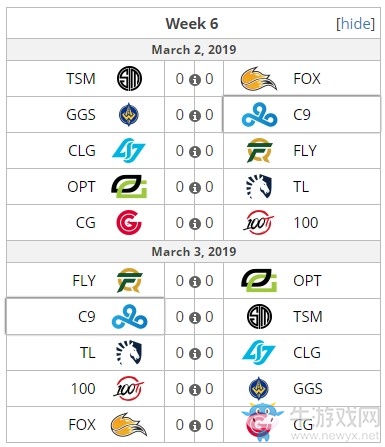Click OpTic Gaming logo beside OPT, March 2
This screenshot has width=385, height=447.
[129, 187]
